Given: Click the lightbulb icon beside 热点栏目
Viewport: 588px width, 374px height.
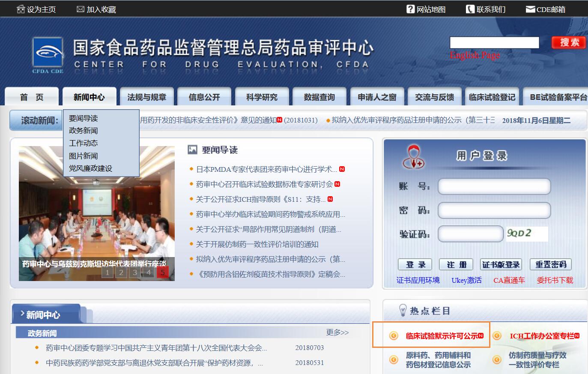Looking at the screenshot, I should (403, 310).
